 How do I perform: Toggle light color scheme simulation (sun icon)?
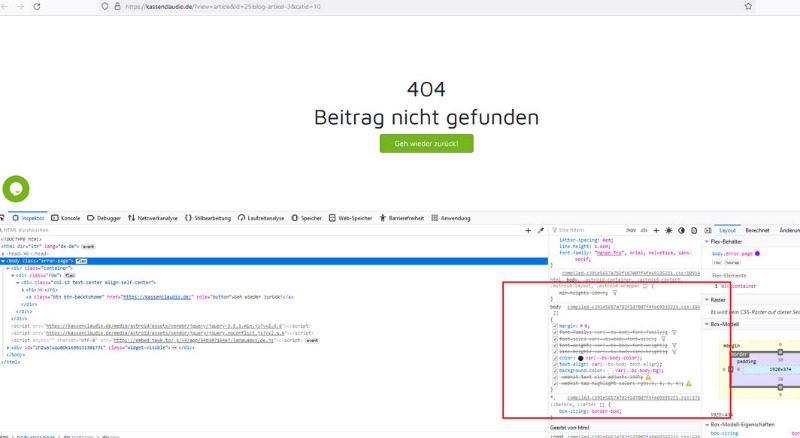[x=669, y=230]
